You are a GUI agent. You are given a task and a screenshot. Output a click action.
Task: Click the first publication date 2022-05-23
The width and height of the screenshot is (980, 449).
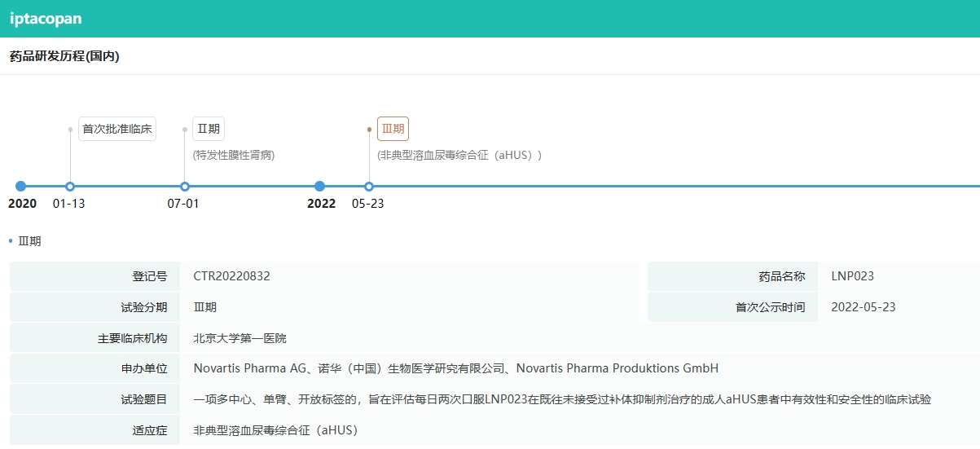pyautogui.click(x=863, y=307)
